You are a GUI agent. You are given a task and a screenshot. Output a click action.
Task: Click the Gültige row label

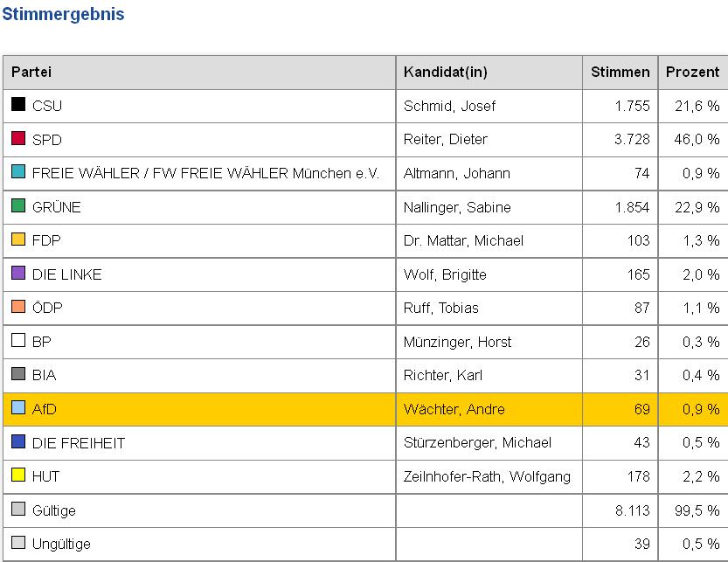[54, 510]
